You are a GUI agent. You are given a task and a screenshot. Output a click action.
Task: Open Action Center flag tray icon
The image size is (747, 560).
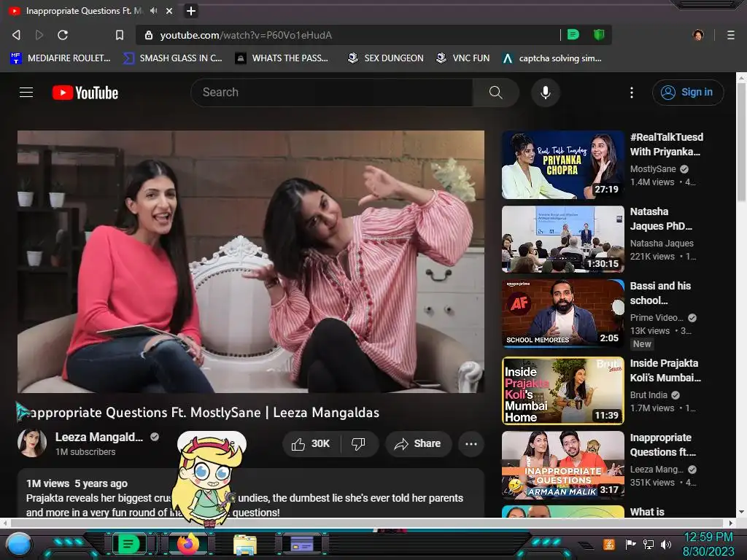pyautogui.click(x=630, y=544)
